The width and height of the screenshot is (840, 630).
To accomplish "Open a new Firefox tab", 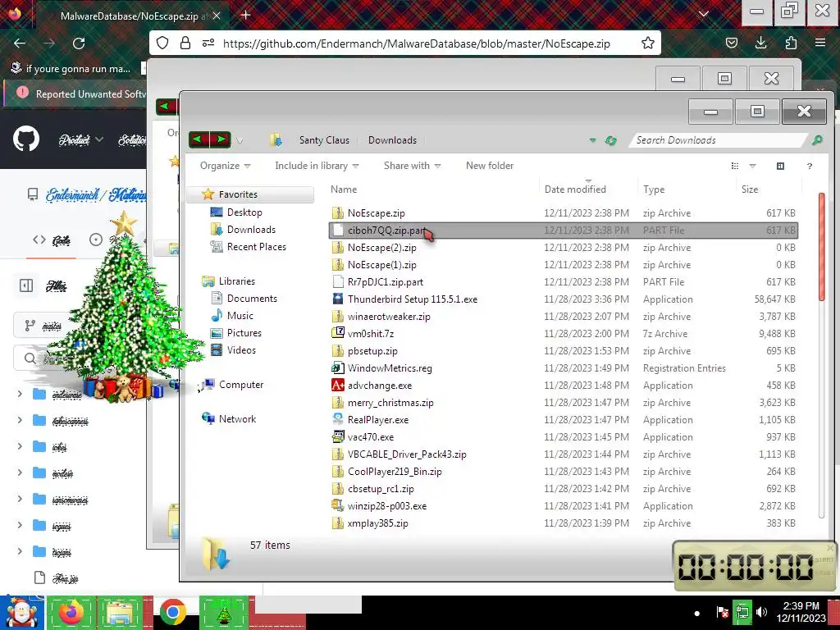I will point(245,15).
